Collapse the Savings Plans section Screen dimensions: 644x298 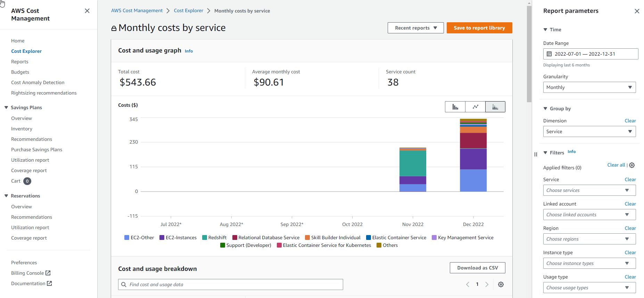6,107
